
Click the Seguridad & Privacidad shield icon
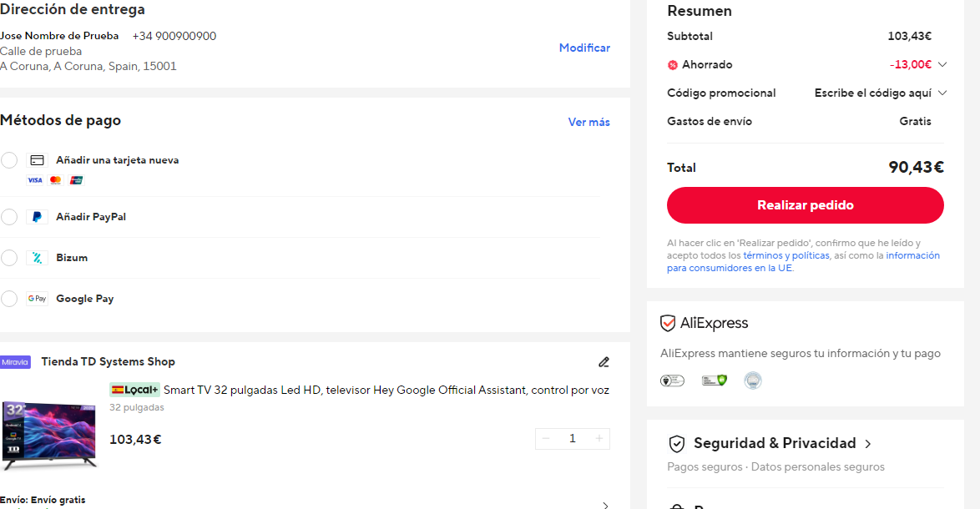[x=677, y=443]
